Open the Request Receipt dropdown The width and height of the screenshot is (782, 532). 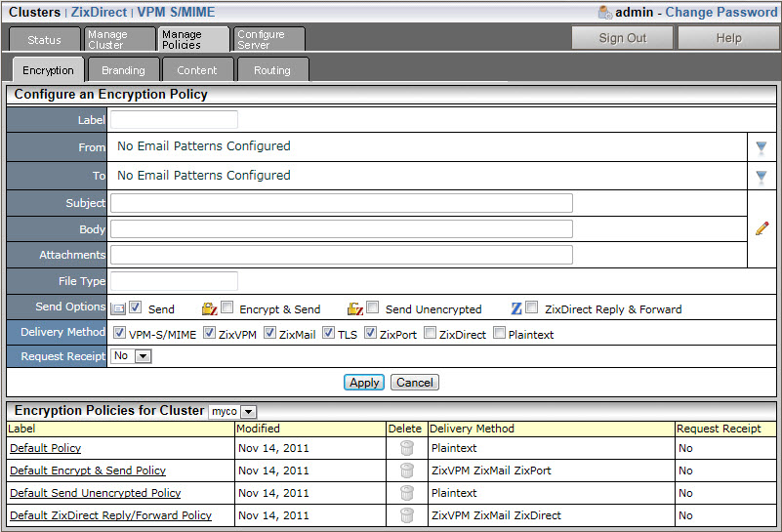coord(131,356)
